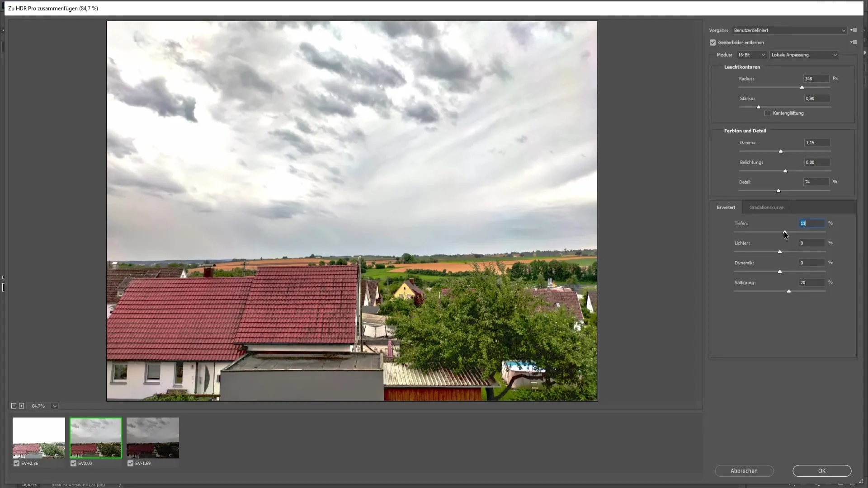Click the expand settings icon top right

pyautogui.click(x=854, y=30)
